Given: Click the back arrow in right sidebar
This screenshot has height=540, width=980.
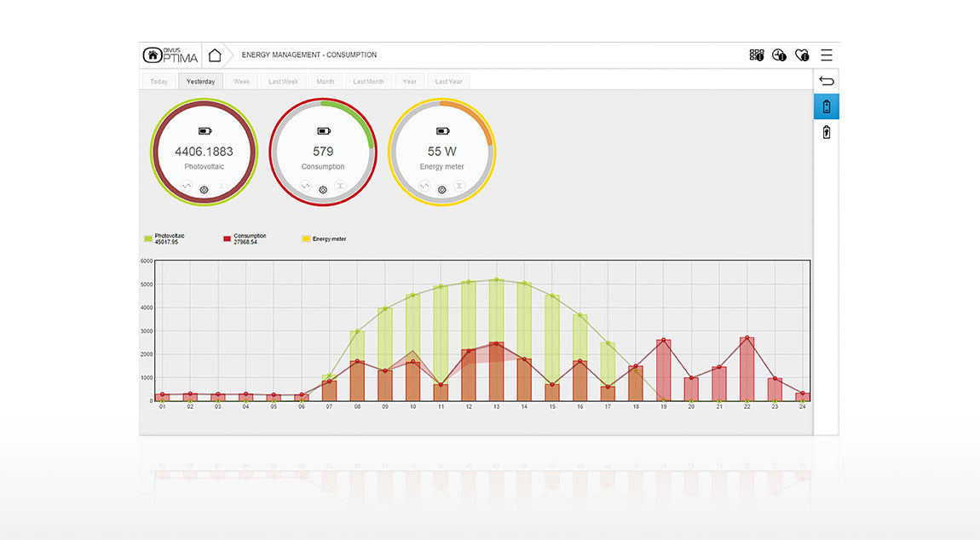Looking at the screenshot, I should click(827, 81).
